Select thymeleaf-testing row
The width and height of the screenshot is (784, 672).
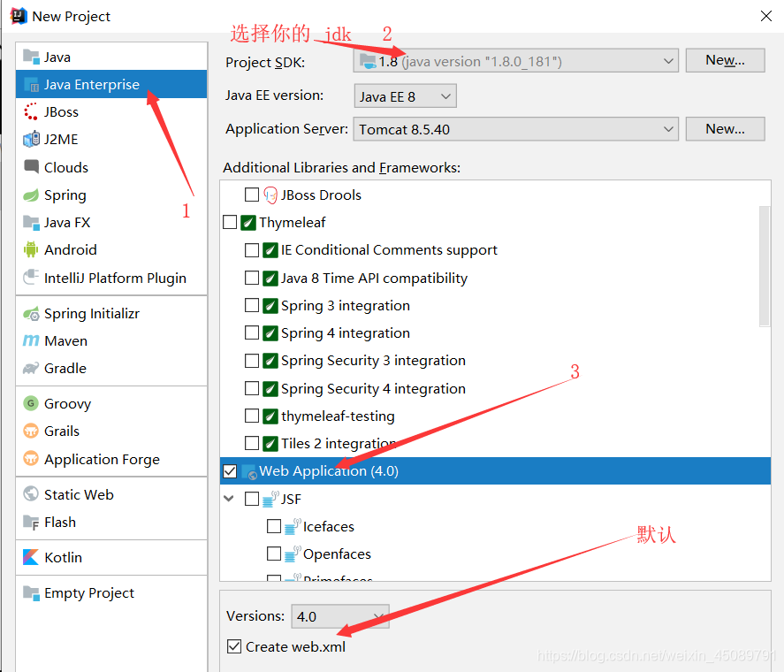click(x=495, y=416)
